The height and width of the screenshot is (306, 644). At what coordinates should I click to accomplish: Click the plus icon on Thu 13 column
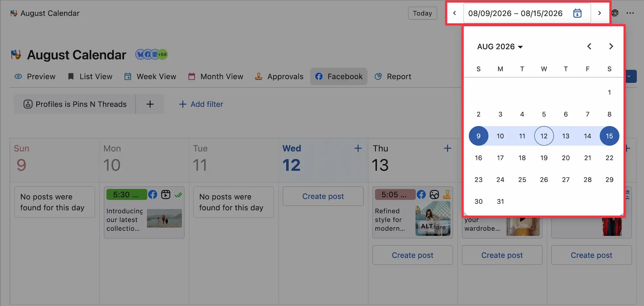(x=447, y=148)
